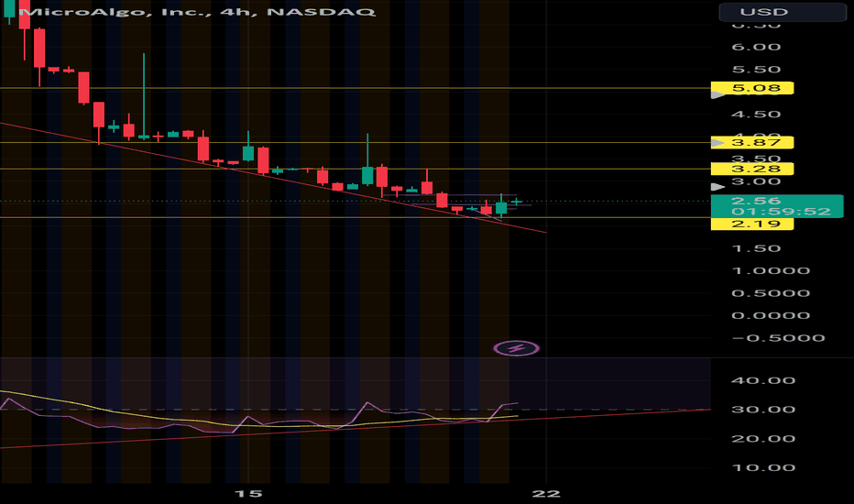854x504 pixels.
Task: Select the 3.28 yellow price label
Action: [x=752, y=169]
